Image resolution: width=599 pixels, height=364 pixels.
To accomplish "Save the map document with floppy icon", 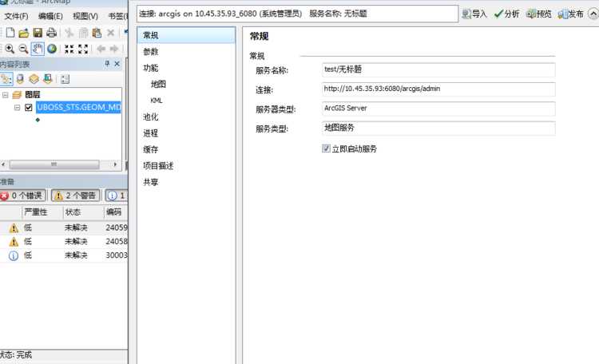I will (38, 33).
